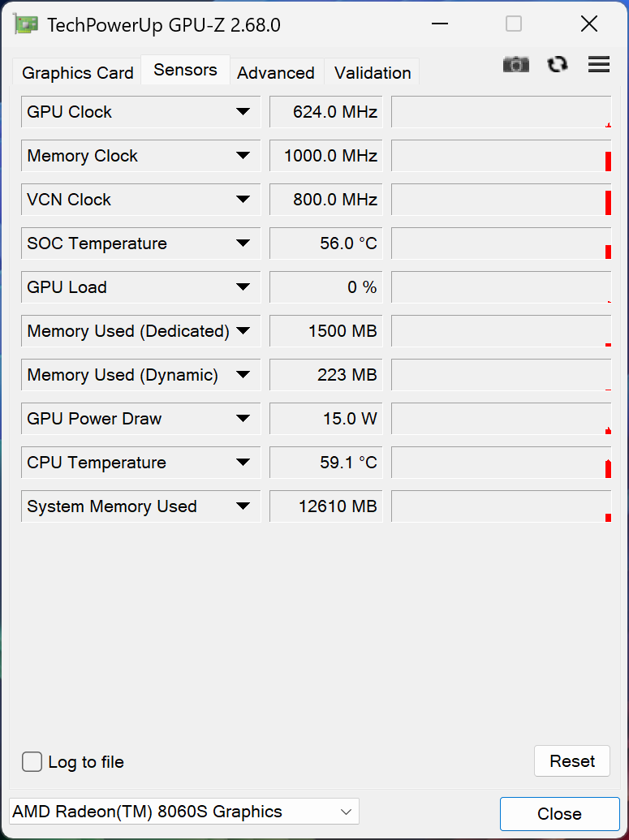Go to the Validation tab

click(373, 73)
